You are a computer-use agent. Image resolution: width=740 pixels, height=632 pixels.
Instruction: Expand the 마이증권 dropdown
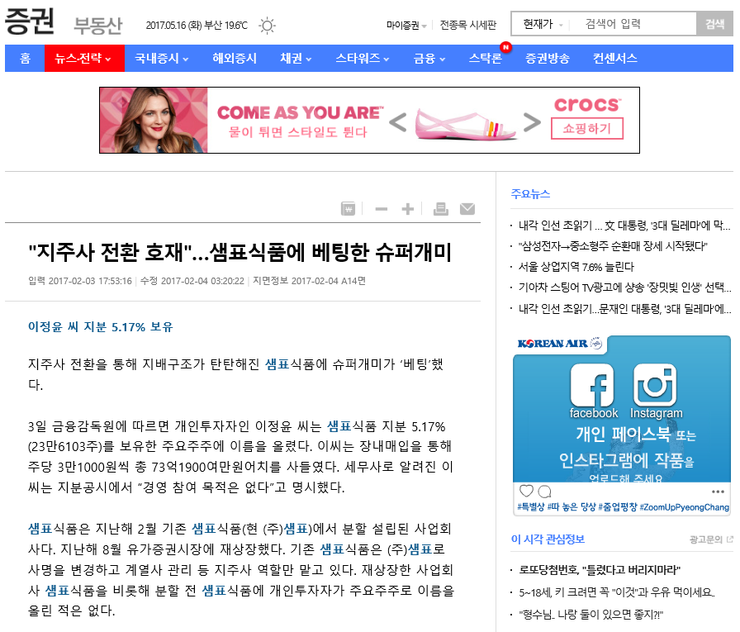coord(406,25)
